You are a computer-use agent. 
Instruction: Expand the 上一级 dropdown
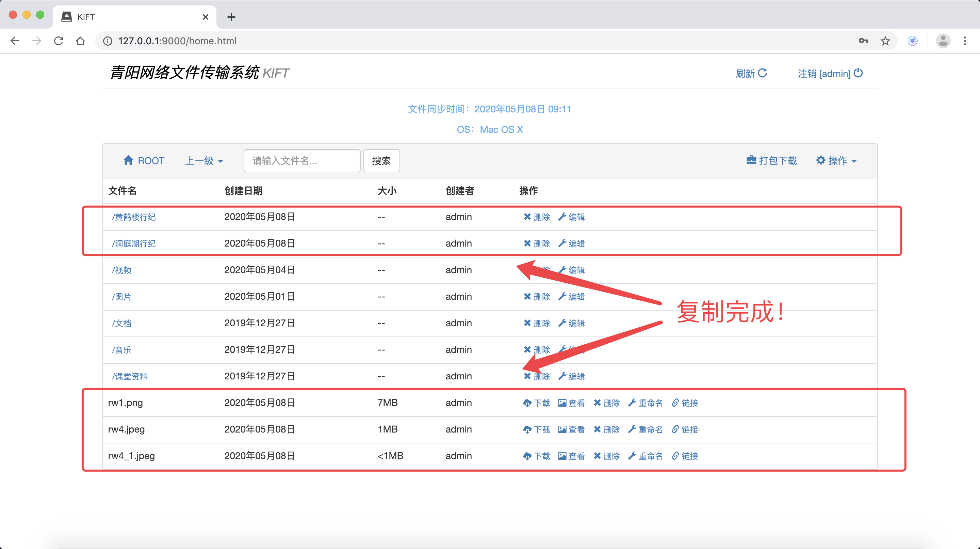[x=204, y=161]
